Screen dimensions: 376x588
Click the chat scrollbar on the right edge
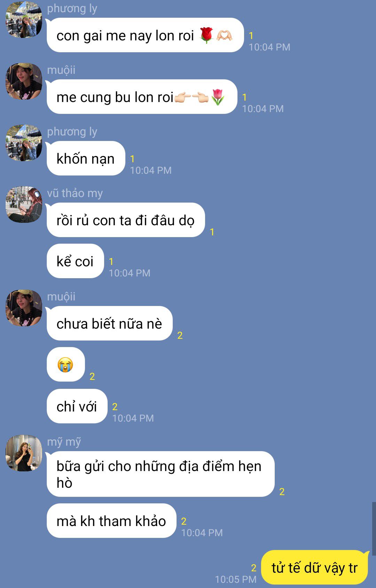point(374,529)
